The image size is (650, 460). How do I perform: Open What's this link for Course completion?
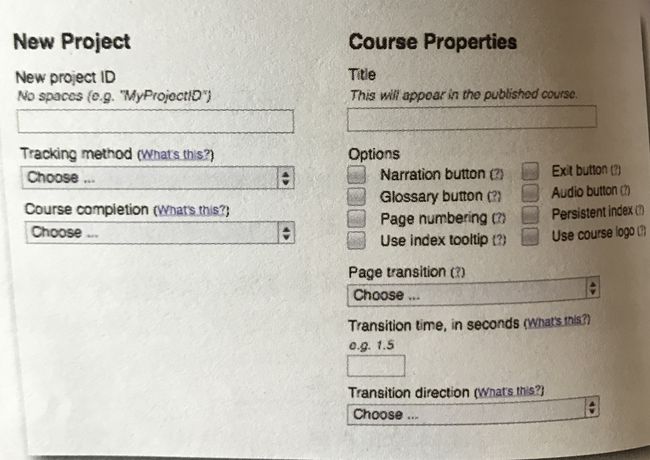click(192, 210)
